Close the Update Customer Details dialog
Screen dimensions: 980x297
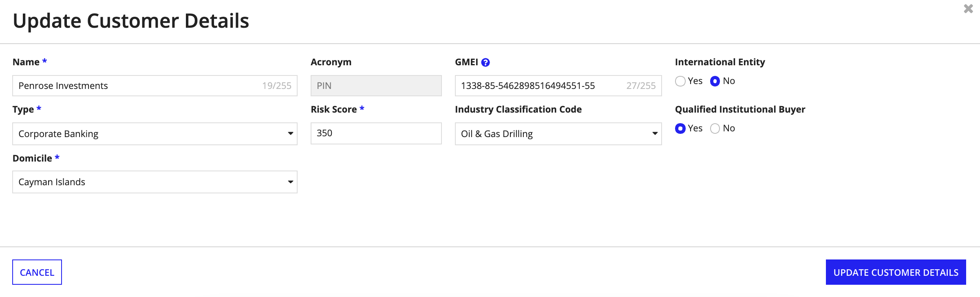[968, 9]
